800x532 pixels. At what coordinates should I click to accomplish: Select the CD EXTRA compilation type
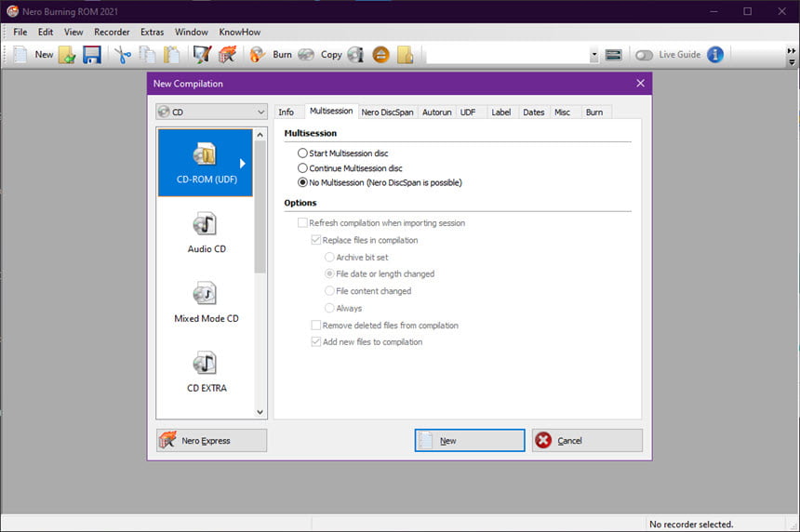pos(206,371)
